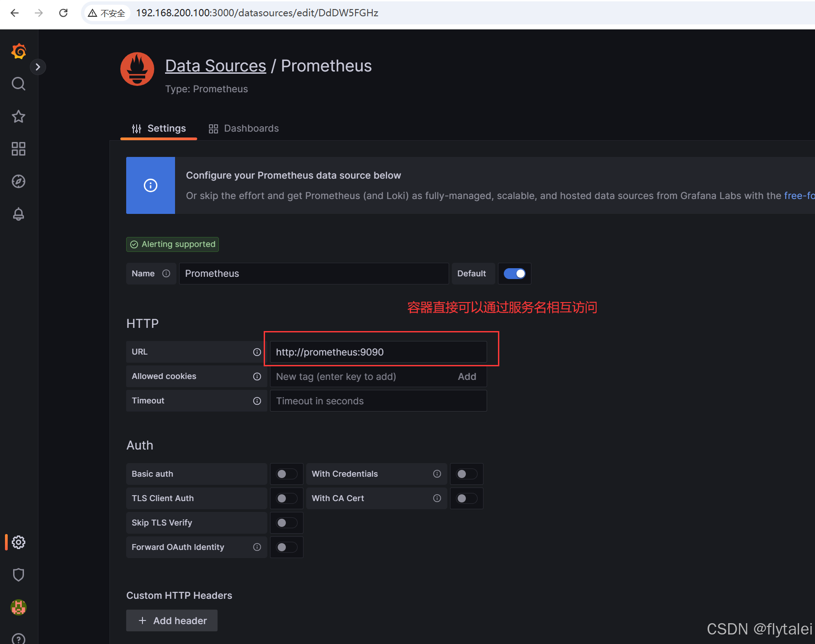Reload the page in browser
This screenshot has height=644, width=815.
tap(63, 13)
